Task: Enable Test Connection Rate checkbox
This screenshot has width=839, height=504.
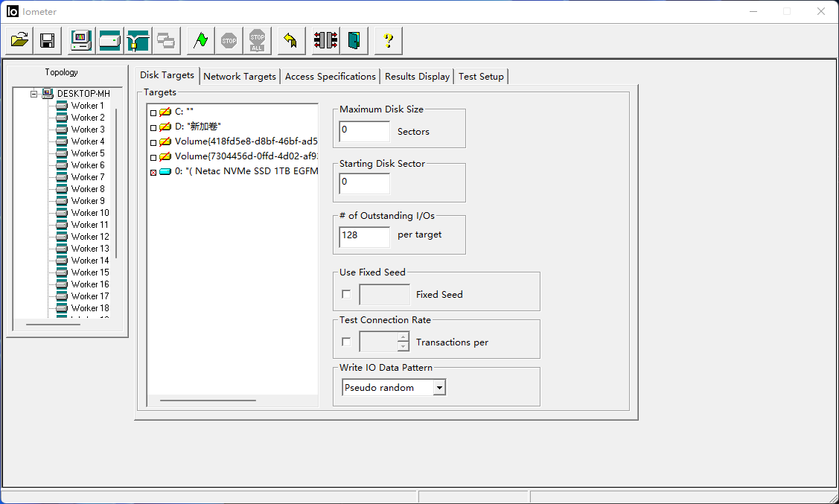Action: click(x=346, y=342)
